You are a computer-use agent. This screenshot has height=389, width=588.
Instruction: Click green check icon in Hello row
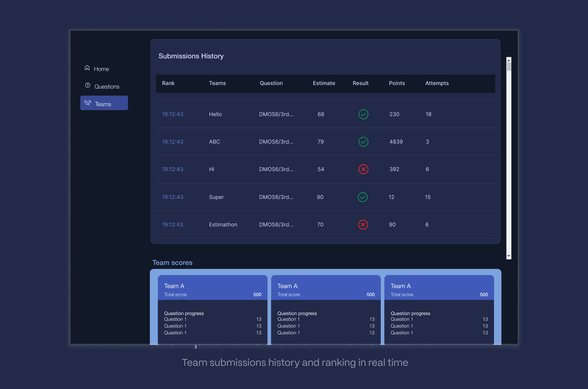(x=363, y=114)
